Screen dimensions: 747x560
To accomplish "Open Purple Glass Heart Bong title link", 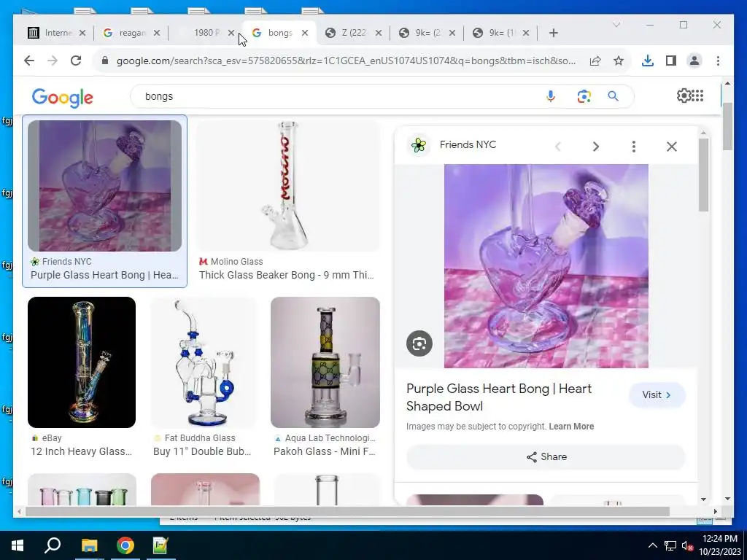I will (499, 397).
